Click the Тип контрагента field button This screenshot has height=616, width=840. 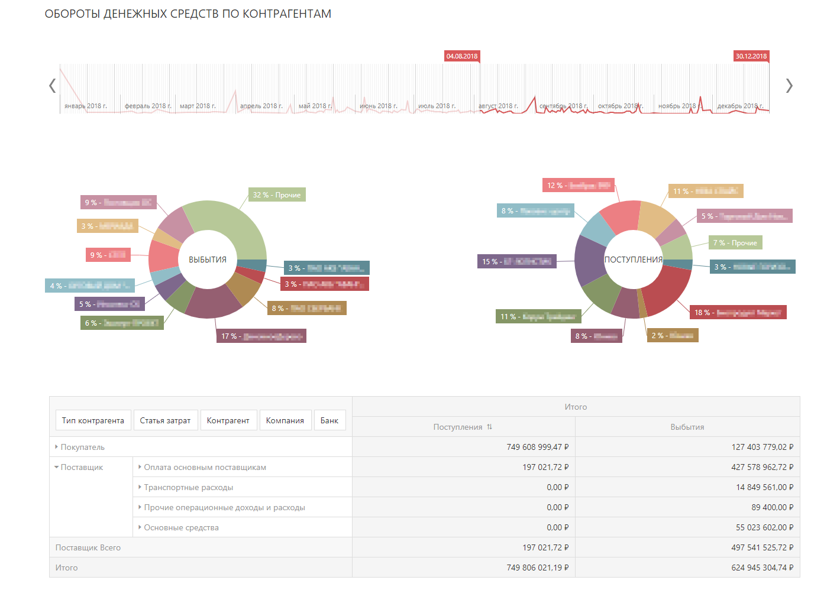(x=93, y=420)
